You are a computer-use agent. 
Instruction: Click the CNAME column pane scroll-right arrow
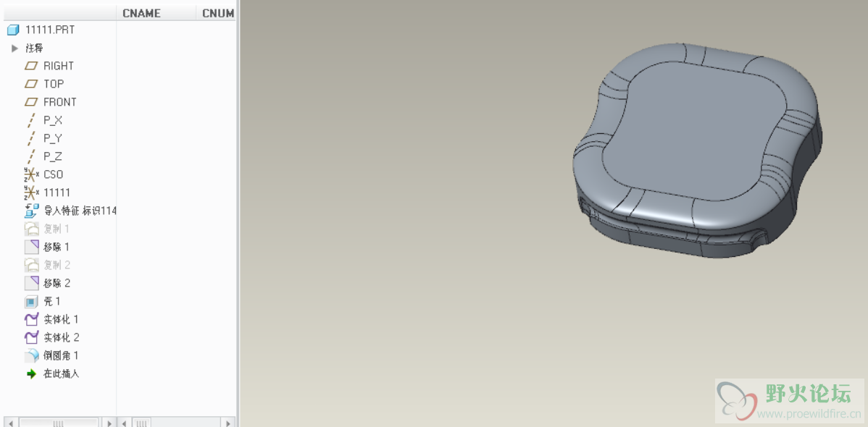pos(228,423)
